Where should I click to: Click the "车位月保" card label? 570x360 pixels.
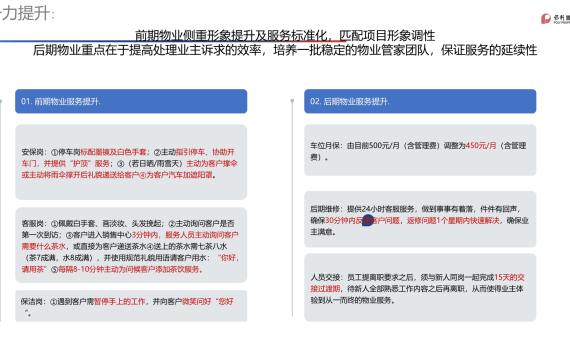pyautogui.click(x=325, y=146)
